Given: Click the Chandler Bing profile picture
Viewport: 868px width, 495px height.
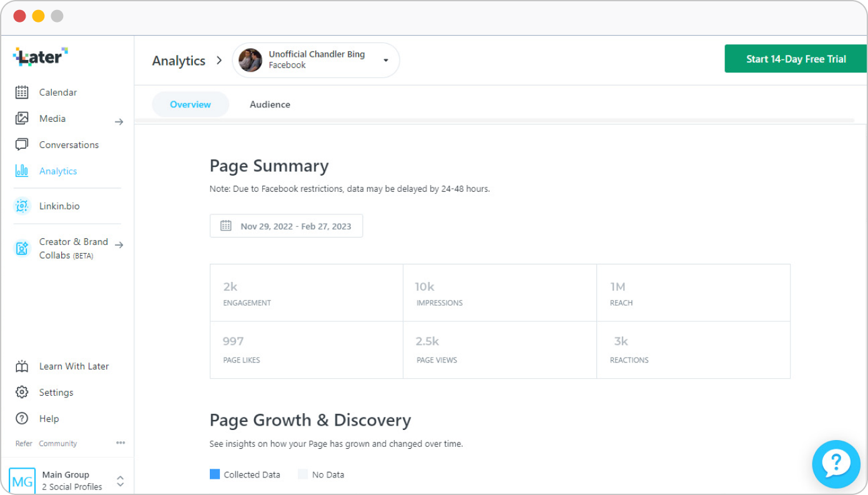Looking at the screenshot, I should [x=250, y=60].
